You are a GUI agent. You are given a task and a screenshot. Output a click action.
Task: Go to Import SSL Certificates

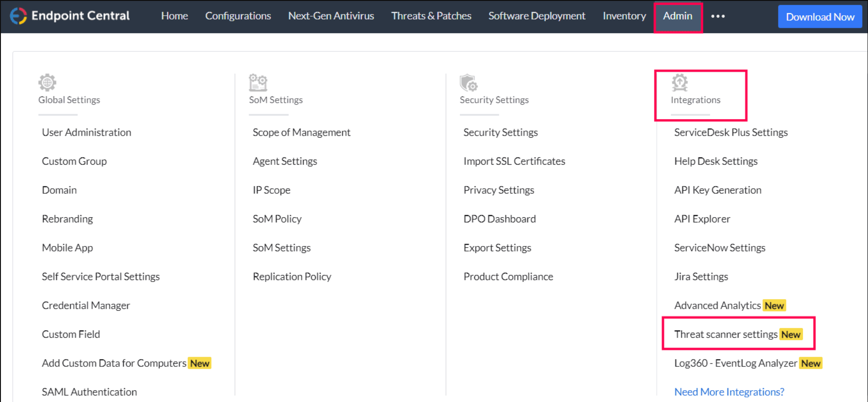click(514, 161)
